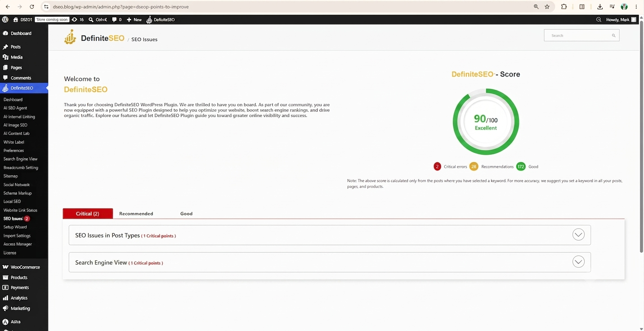Switch to the Recommended tab
This screenshot has height=331, width=644.
pyautogui.click(x=136, y=214)
